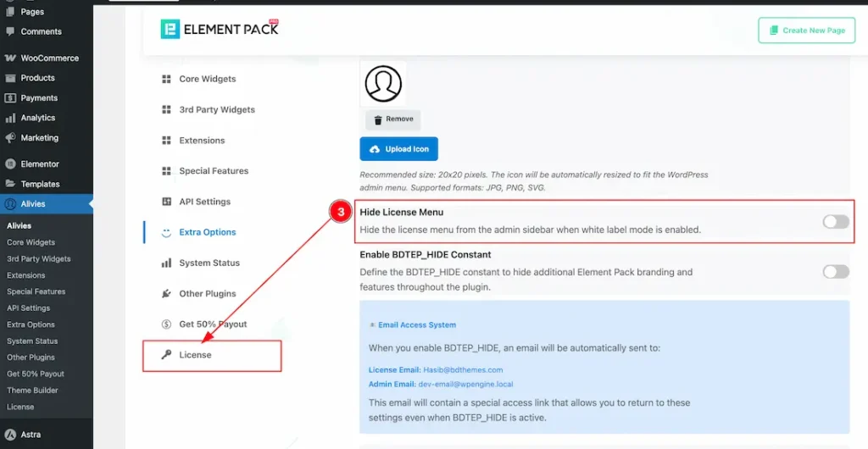868x449 pixels.
Task: Open WooCommerce in the admin menu
Action: (49, 58)
